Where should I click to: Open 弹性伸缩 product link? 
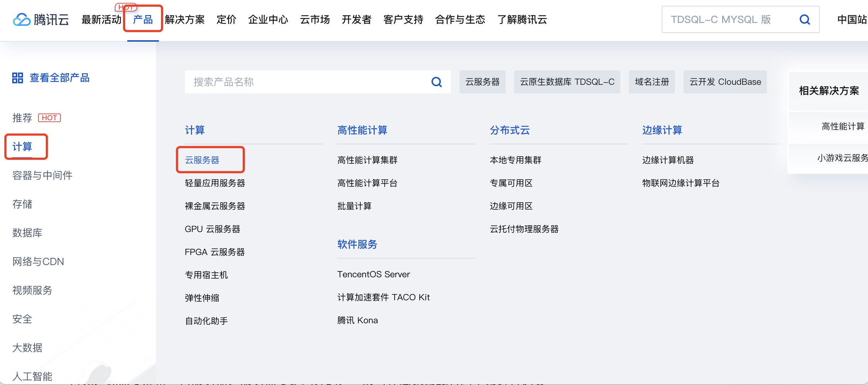(x=202, y=298)
